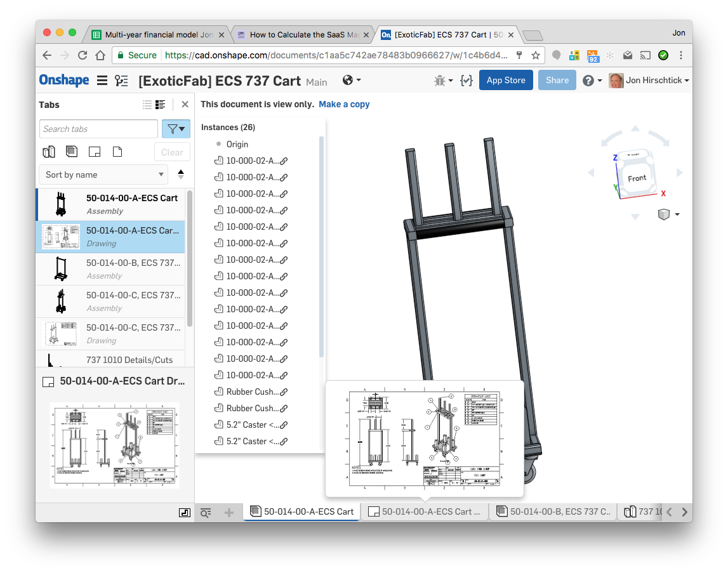Switch to 50-014-00-B, ECS 737 bottom tab
This screenshot has height=573, width=728.
click(553, 511)
